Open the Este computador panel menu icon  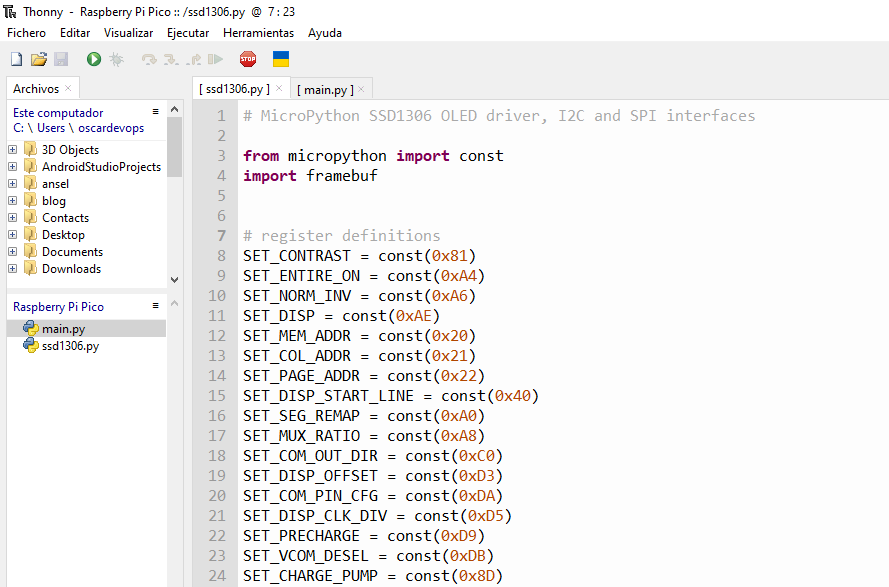[x=155, y=112]
